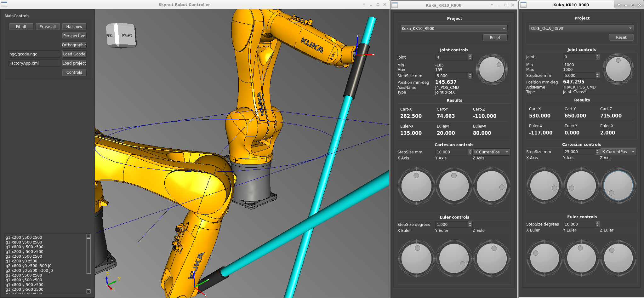Click X Euler dial in right window

pyautogui.click(x=544, y=258)
